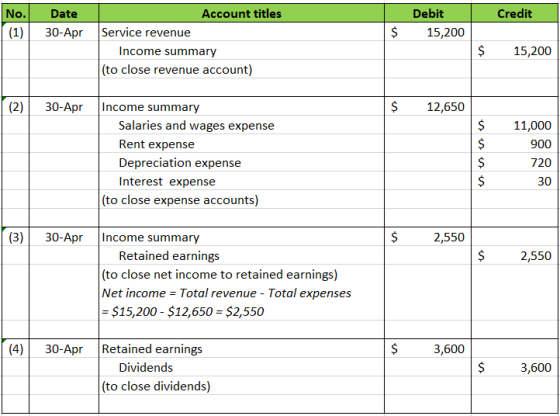Select 'Retained earnings' debit account in entry (4)
This screenshot has width=560, height=416.
click(241, 349)
